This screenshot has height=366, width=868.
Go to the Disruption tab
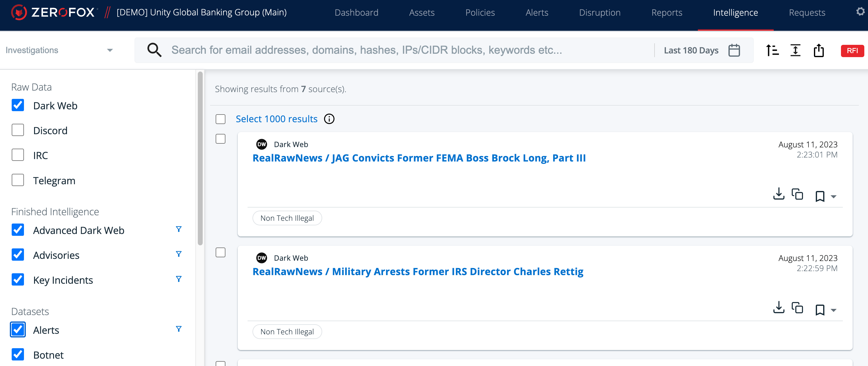pyautogui.click(x=600, y=13)
